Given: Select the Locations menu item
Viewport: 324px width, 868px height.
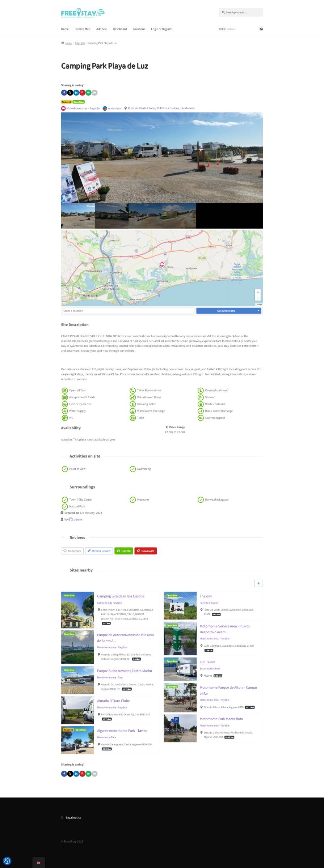Looking at the screenshot, I should coord(139,29).
